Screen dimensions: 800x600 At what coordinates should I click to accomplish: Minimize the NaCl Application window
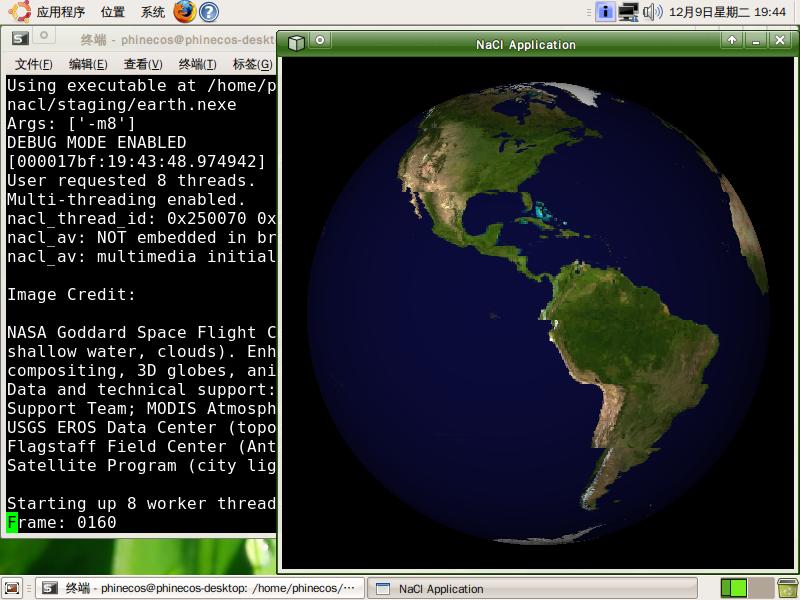pos(756,40)
